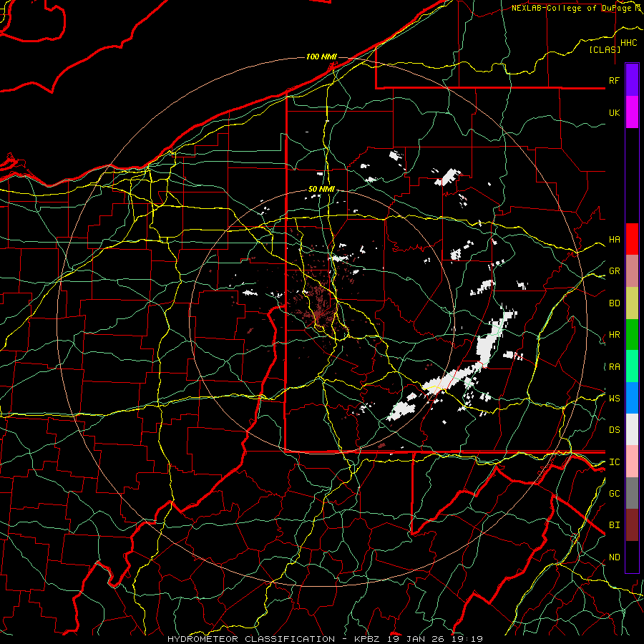Screen dimensions: 644x644
Task: Click the 'GC' legend label text
Action: (x=614, y=494)
